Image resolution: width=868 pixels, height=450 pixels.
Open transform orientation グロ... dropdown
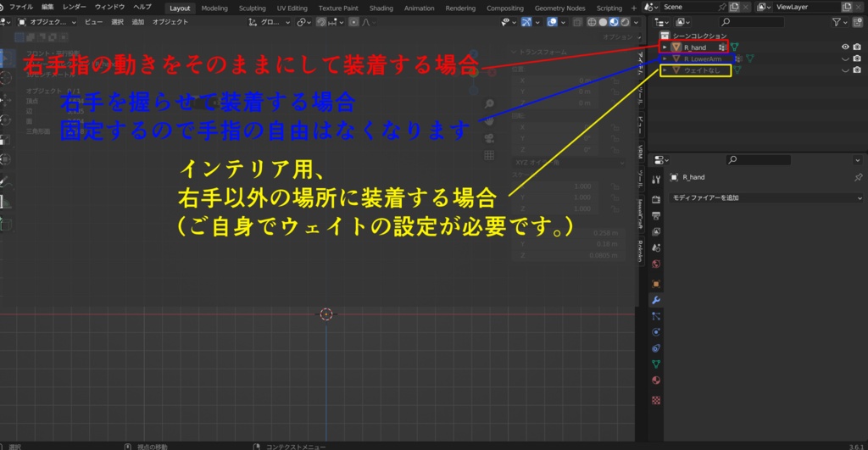pyautogui.click(x=269, y=22)
